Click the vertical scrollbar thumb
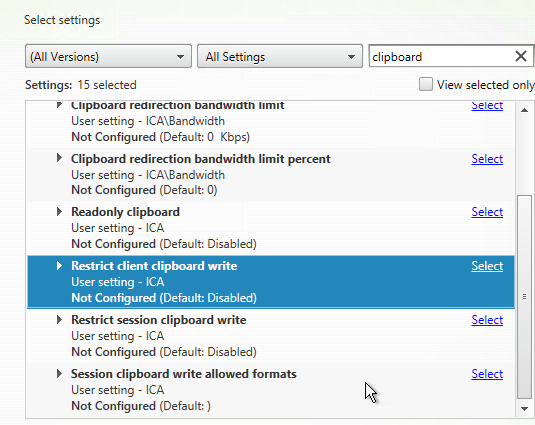 pos(524,296)
